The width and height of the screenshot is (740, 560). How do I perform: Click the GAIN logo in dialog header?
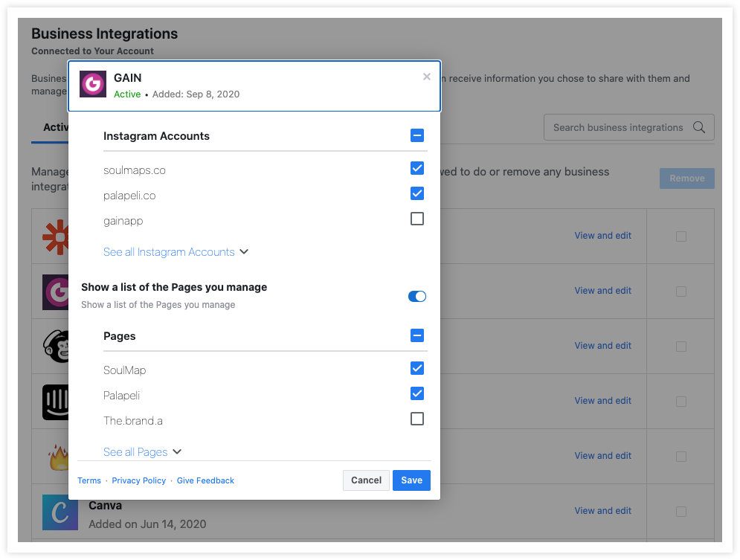coord(92,84)
